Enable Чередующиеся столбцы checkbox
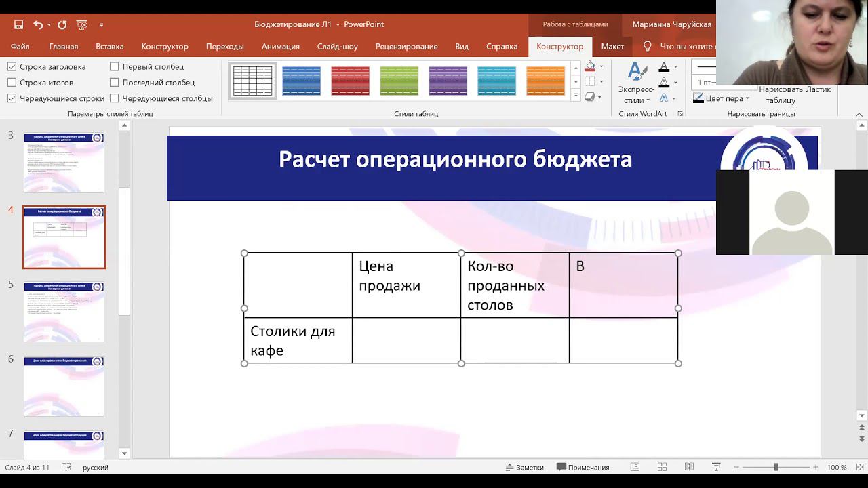 coord(114,98)
